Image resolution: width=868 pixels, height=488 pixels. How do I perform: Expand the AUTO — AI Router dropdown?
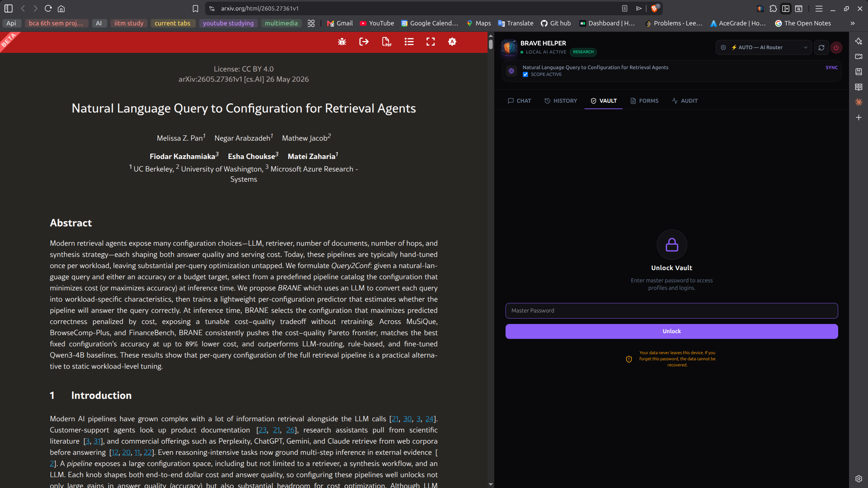coord(764,47)
